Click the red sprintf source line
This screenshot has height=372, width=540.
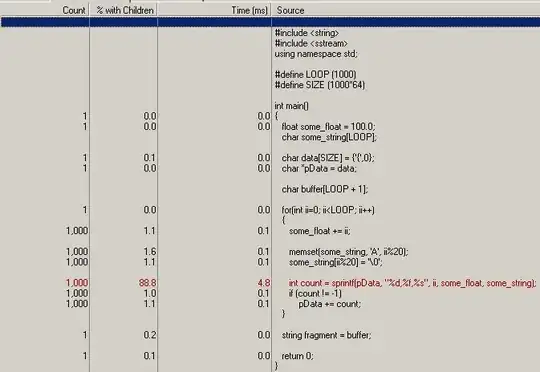pos(413,283)
